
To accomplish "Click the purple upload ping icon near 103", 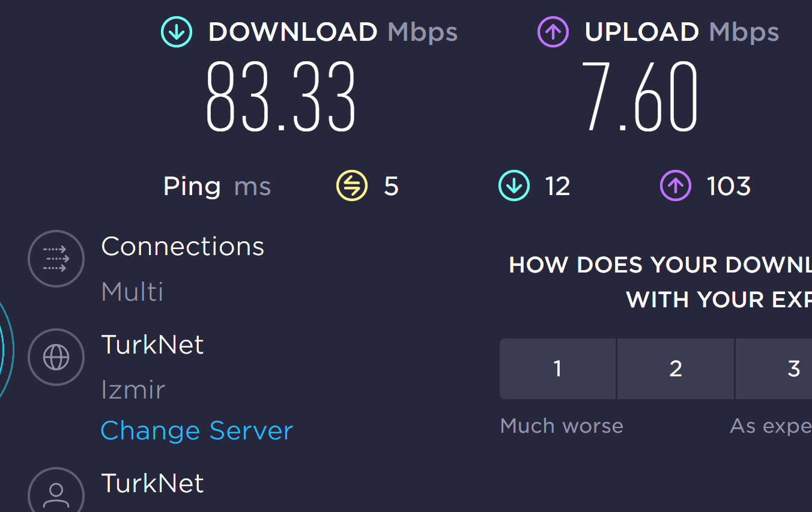I will point(676,185).
